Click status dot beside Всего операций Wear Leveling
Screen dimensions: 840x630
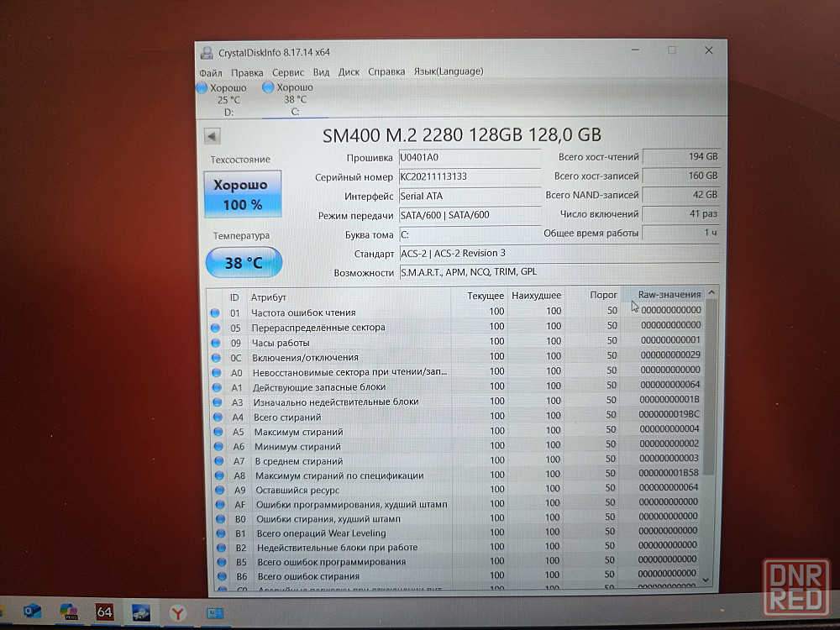221,533
